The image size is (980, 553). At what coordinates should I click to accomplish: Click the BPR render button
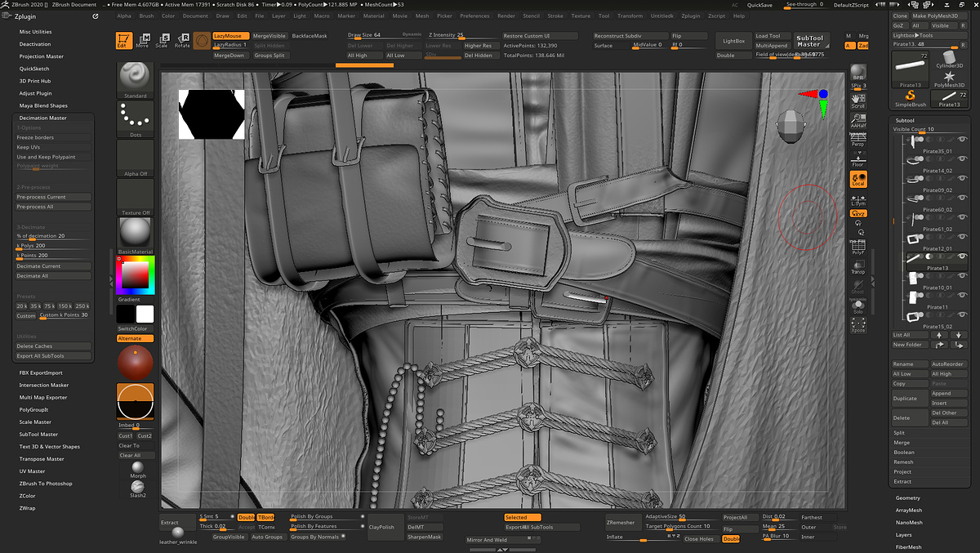(x=858, y=72)
